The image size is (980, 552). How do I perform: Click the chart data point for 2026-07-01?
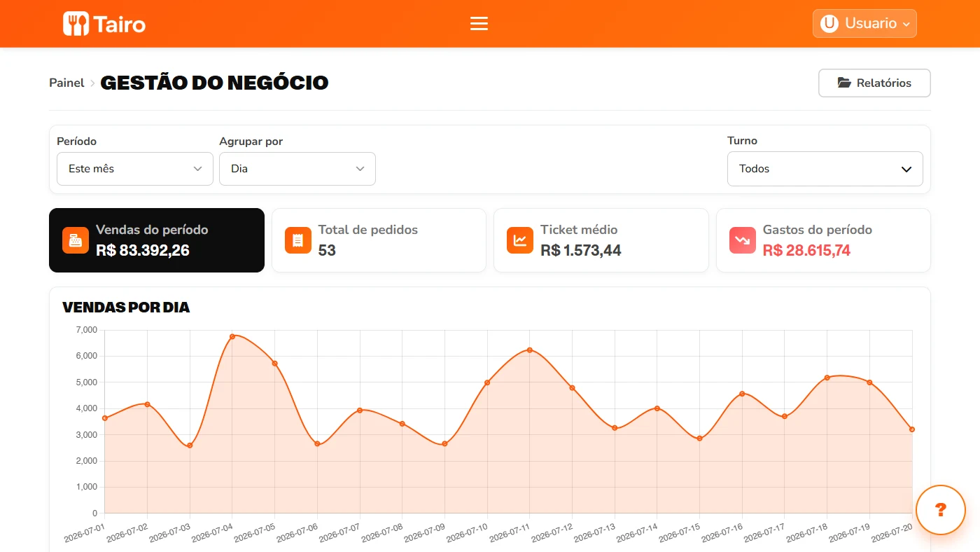[104, 418]
